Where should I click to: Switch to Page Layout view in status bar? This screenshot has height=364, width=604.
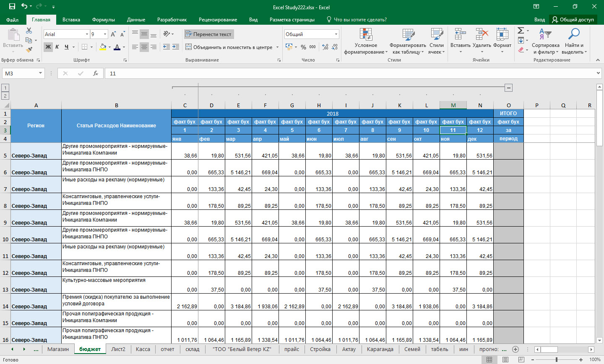pos(505,360)
